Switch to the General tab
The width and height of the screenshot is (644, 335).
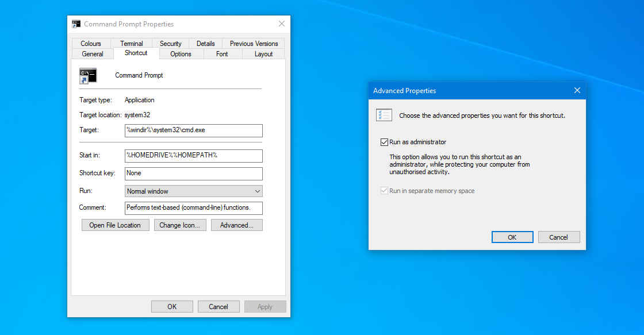click(93, 54)
